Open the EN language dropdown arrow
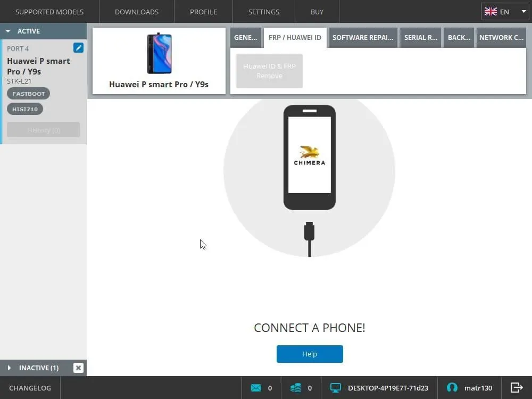The image size is (532, 399). 523,12
